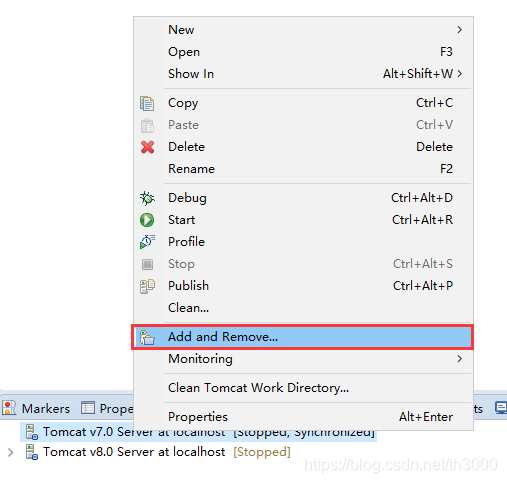
Task: Expand the New submenu arrow
Action: 460,30
